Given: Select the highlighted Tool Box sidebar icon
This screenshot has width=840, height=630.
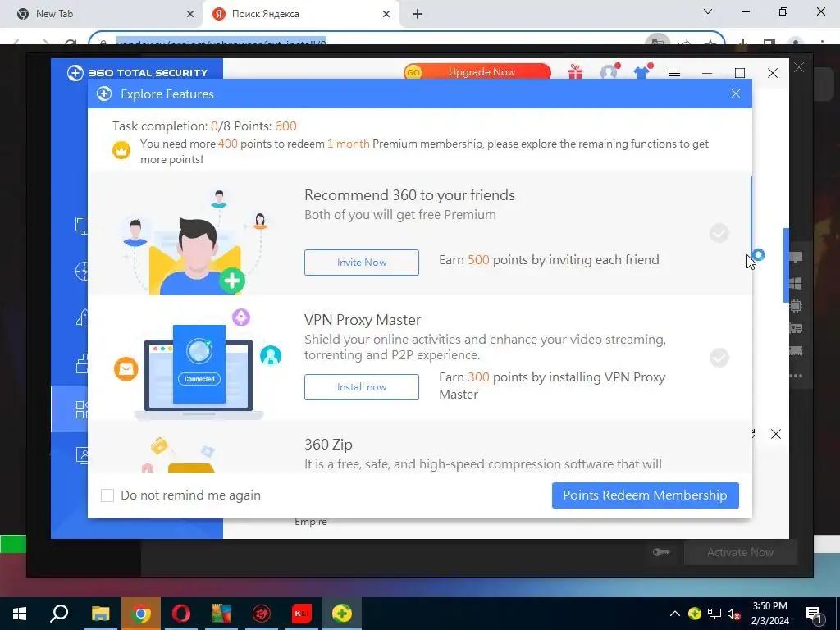Looking at the screenshot, I should click(x=81, y=409).
